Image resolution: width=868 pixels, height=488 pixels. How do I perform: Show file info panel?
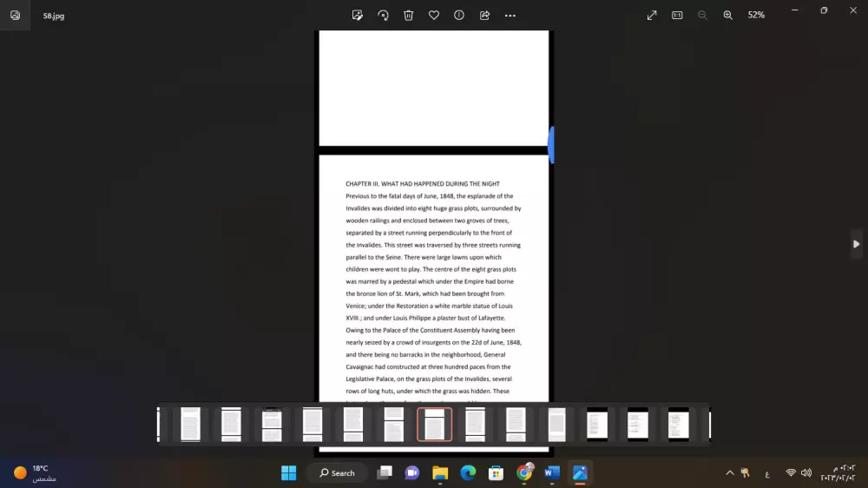459,16
